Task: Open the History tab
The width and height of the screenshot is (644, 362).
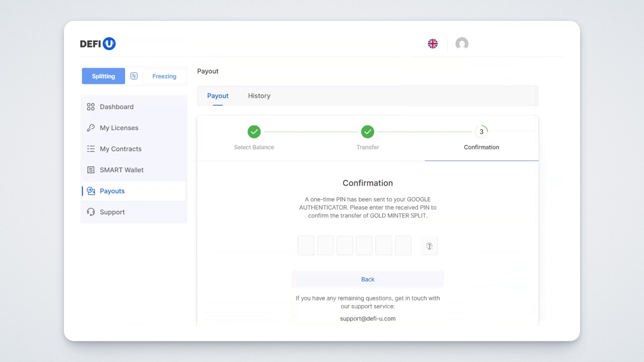Action: coord(259,96)
